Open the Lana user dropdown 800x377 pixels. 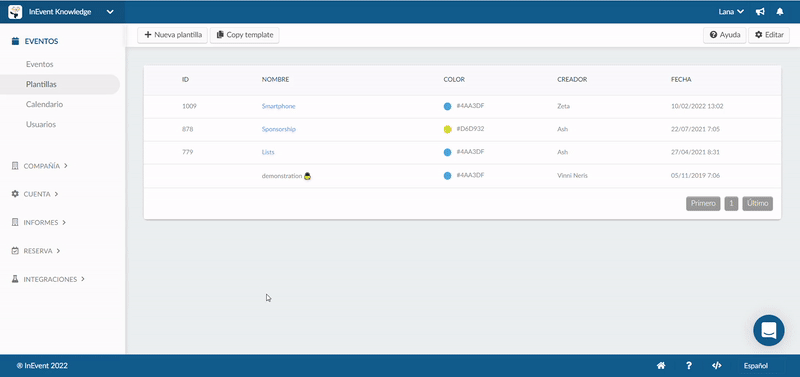(x=731, y=12)
